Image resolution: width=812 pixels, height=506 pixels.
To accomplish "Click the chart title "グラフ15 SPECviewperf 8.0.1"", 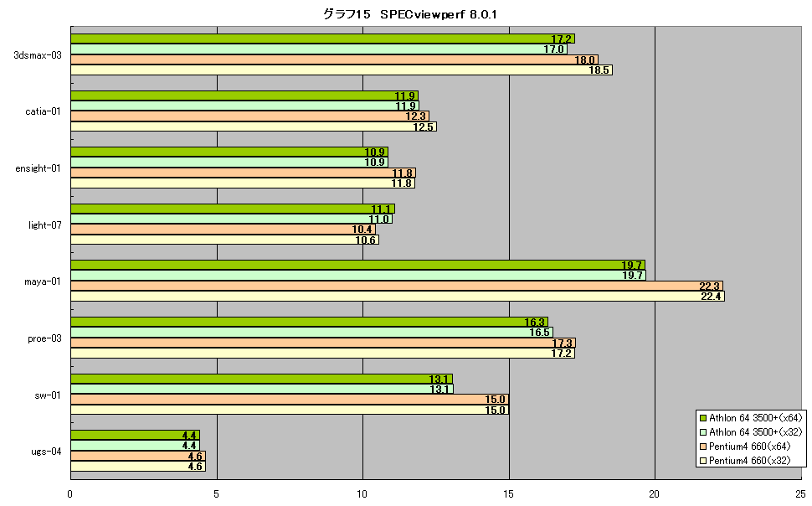I will pos(409,14).
